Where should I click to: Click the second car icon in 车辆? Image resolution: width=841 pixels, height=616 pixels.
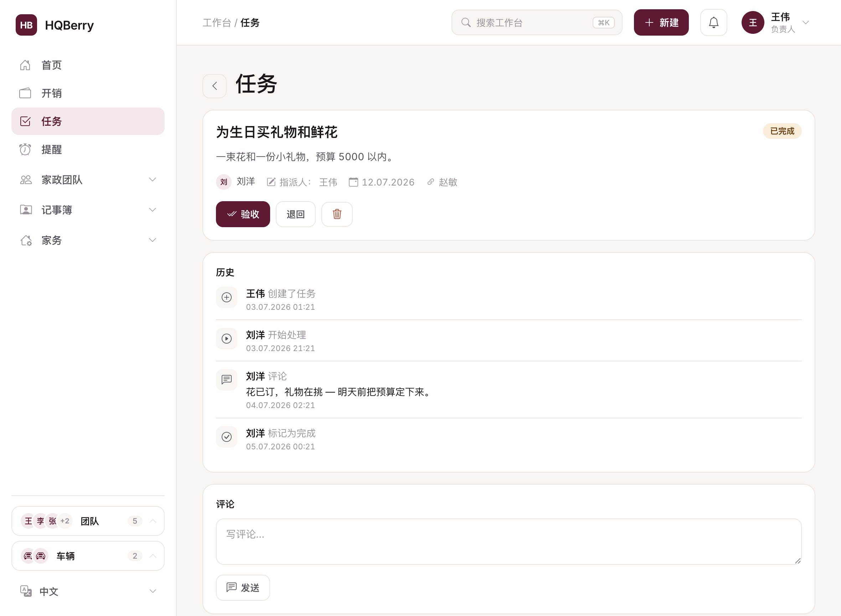point(41,556)
